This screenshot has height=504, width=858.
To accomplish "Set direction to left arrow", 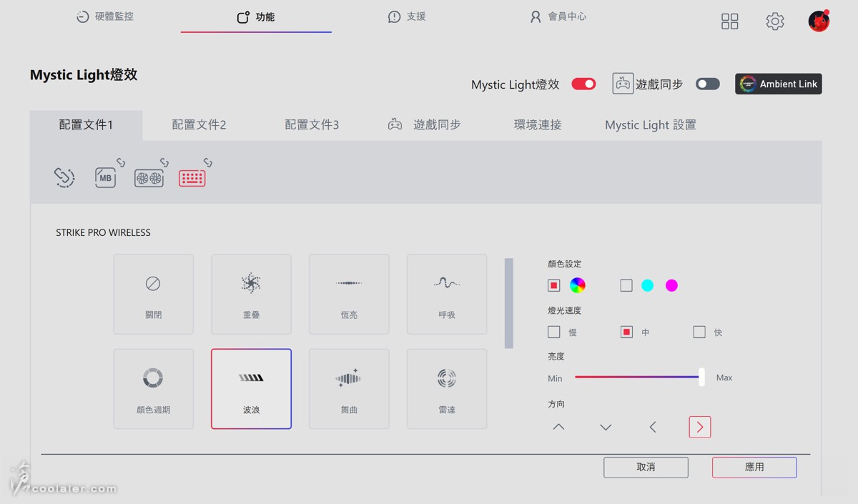I will [653, 427].
